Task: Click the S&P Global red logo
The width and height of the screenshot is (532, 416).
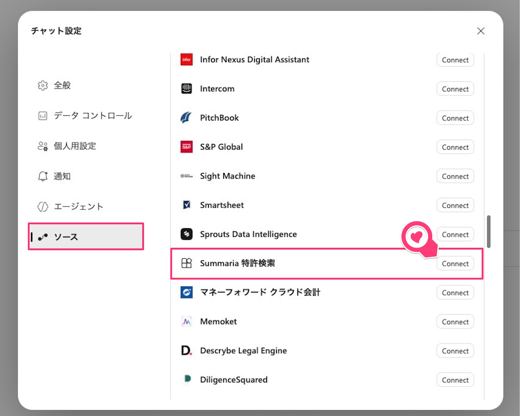Action: click(x=186, y=147)
